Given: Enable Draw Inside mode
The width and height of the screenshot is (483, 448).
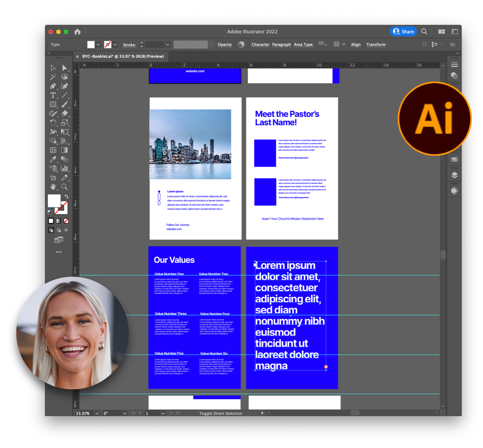Looking at the screenshot, I should tap(66, 230).
